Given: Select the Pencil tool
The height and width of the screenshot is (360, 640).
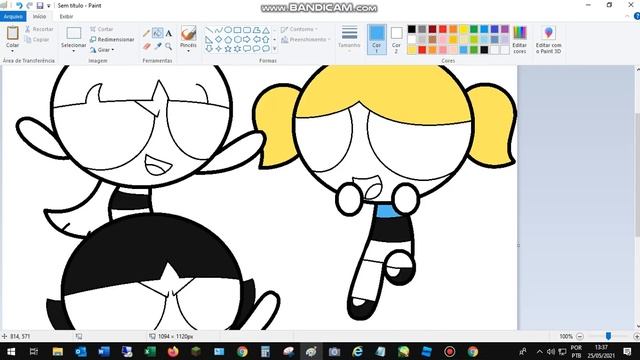Looking at the screenshot, I should [x=147, y=33].
